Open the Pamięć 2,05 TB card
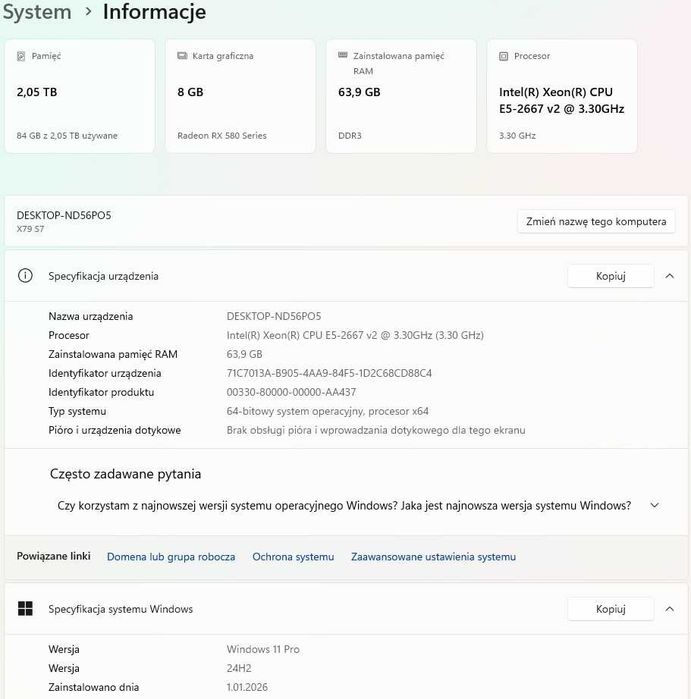This screenshot has width=691, height=699. pyautogui.click(x=80, y=96)
